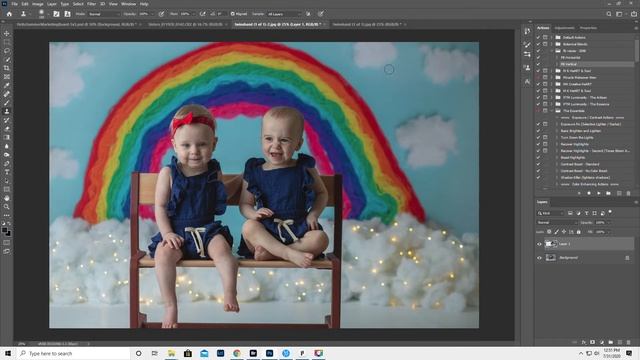Select the Rectangular Marquee tool

[x=7, y=42]
